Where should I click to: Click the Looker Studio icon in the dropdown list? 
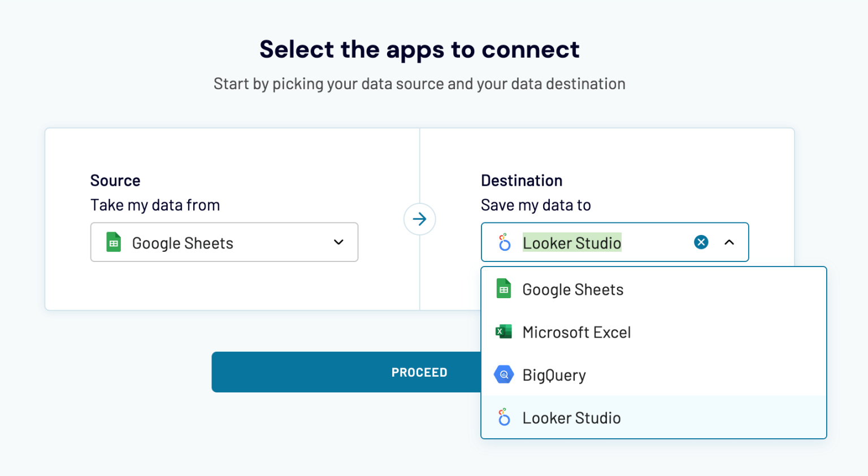504,418
